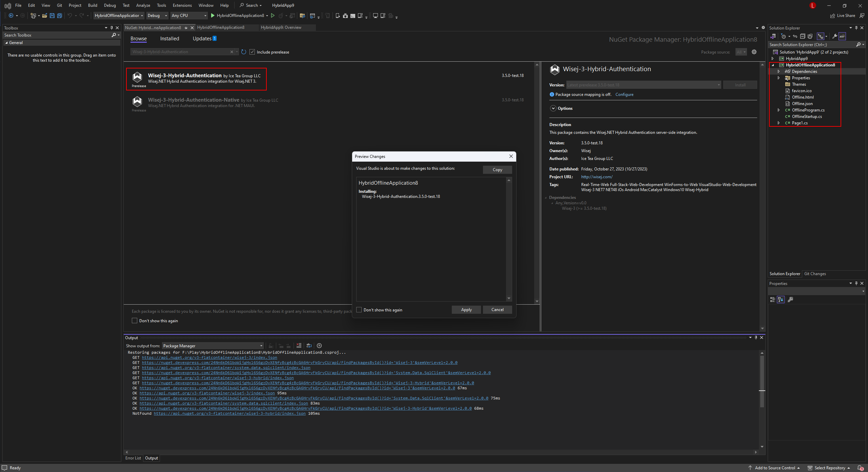Toggle Include prerelease checkbox
This screenshot has height=472, width=868.
click(252, 52)
